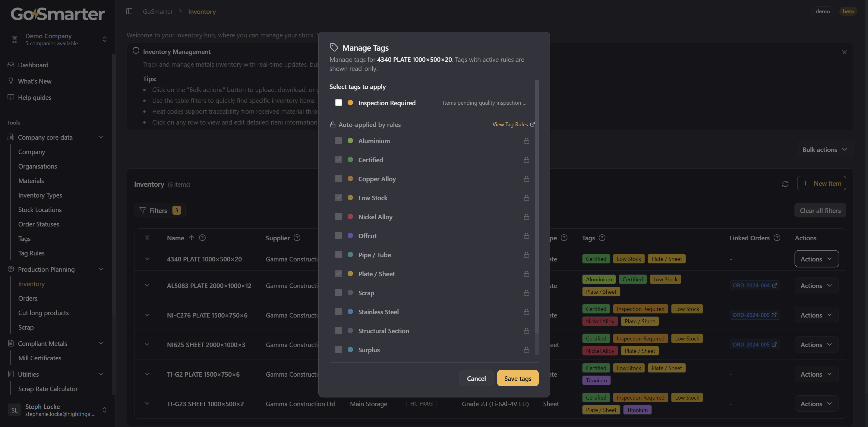Refresh the inventory table
This screenshot has height=427, width=868.
pos(785,184)
